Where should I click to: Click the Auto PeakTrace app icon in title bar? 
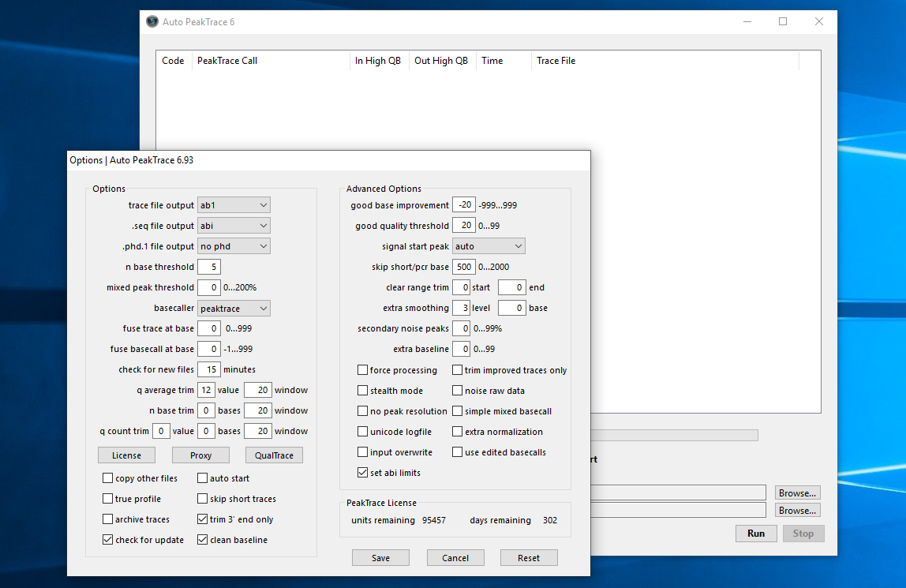pos(152,21)
